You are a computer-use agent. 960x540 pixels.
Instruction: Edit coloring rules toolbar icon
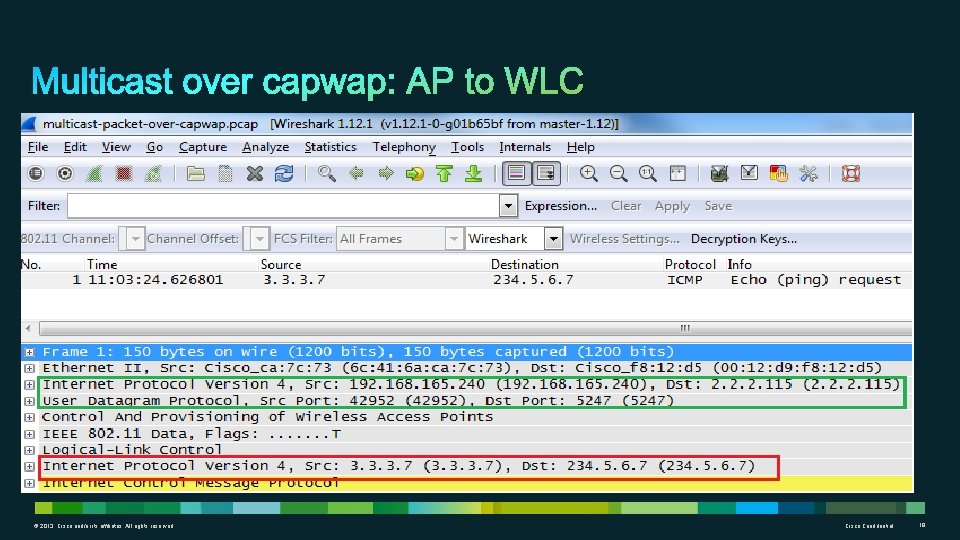point(779,174)
